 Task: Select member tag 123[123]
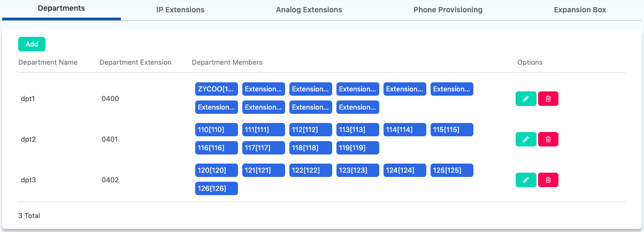tap(357, 171)
